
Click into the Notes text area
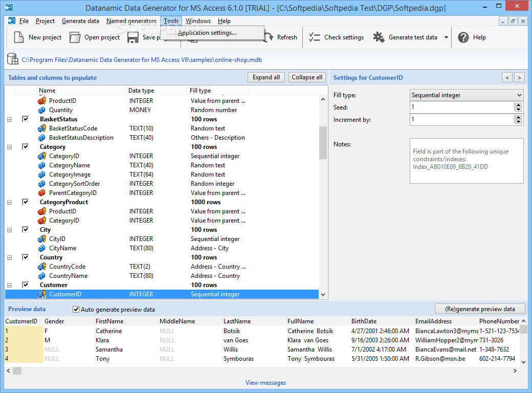(x=467, y=161)
